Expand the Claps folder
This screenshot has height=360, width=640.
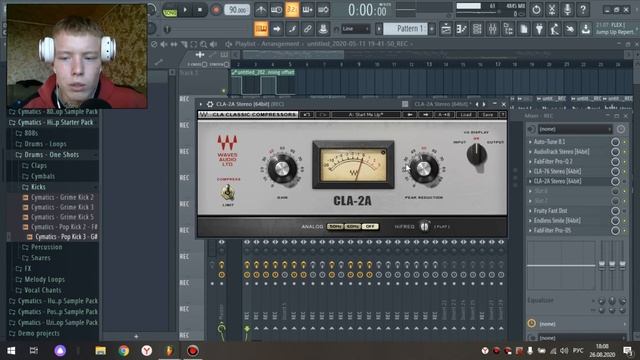39,165
